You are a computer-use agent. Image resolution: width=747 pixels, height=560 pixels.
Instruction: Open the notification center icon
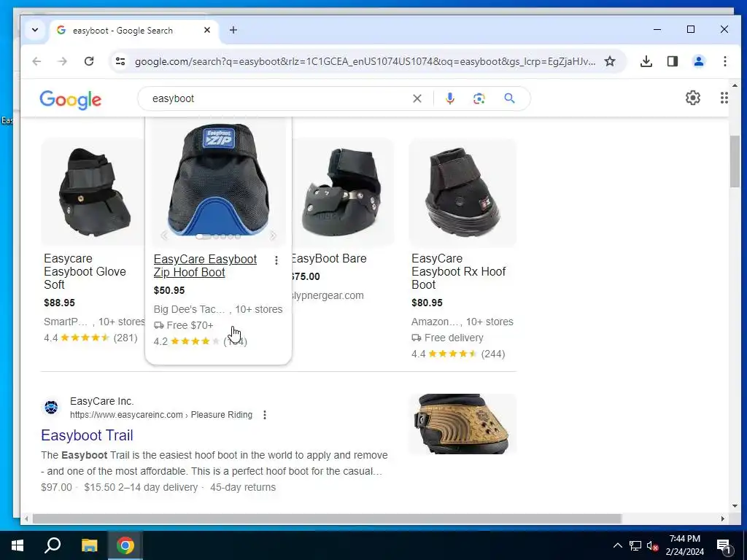coord(724,546)
